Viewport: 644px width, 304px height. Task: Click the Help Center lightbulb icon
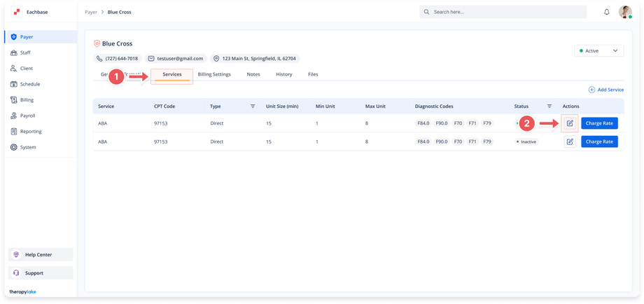(x=16, y=255)
